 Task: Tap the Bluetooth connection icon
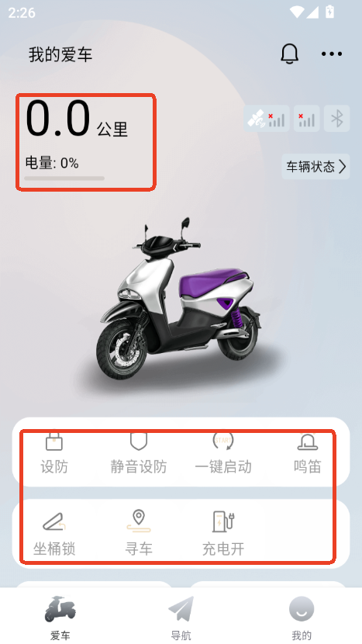[x=337, y=118]
